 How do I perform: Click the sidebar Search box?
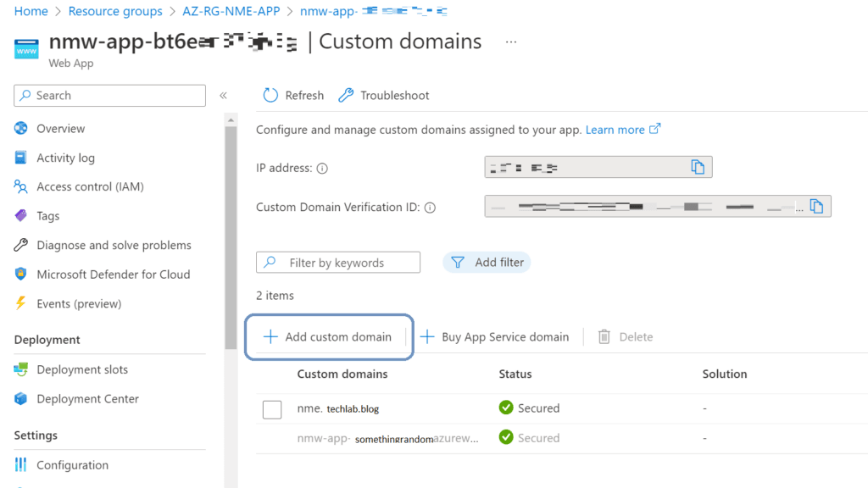[x=110, y=96]
